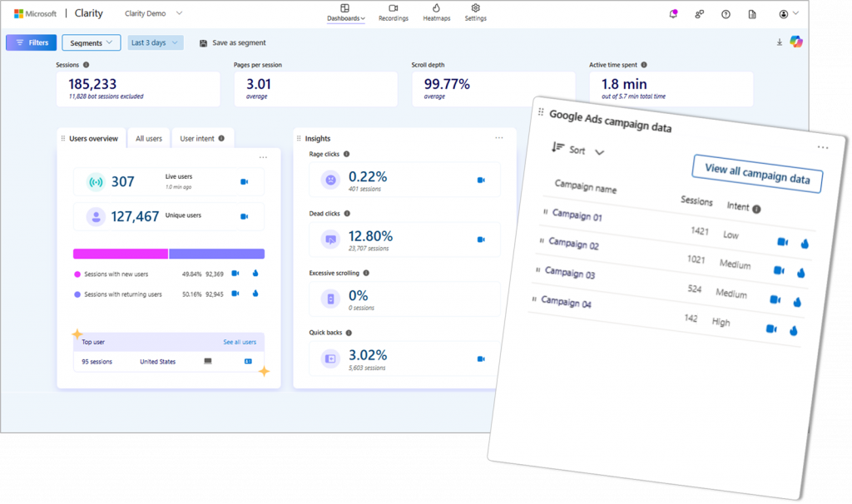Show info for Active time spent
This screenshot has height=504, width=852.
point(644,65)
